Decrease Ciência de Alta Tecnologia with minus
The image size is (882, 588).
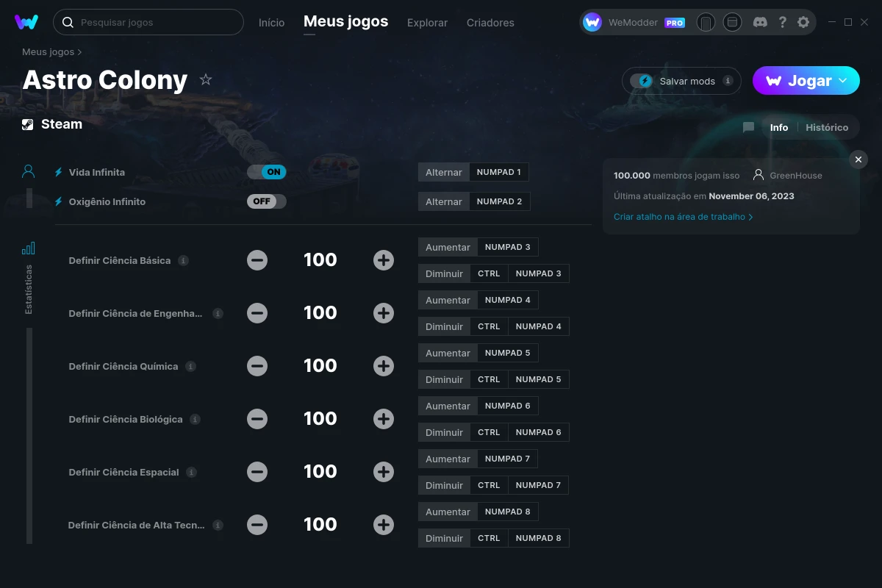pyautogui.click(x=257, y=525)
